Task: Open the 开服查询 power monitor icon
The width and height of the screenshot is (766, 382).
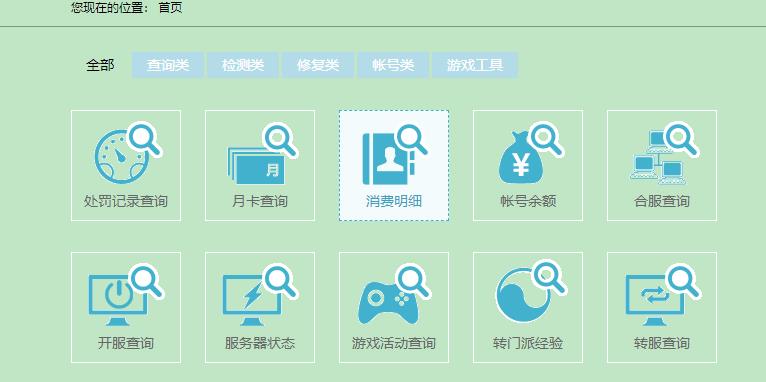Action: 126,295
